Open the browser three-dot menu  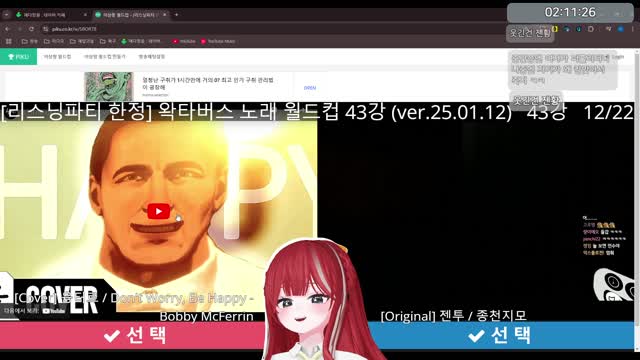pos(633,29)
